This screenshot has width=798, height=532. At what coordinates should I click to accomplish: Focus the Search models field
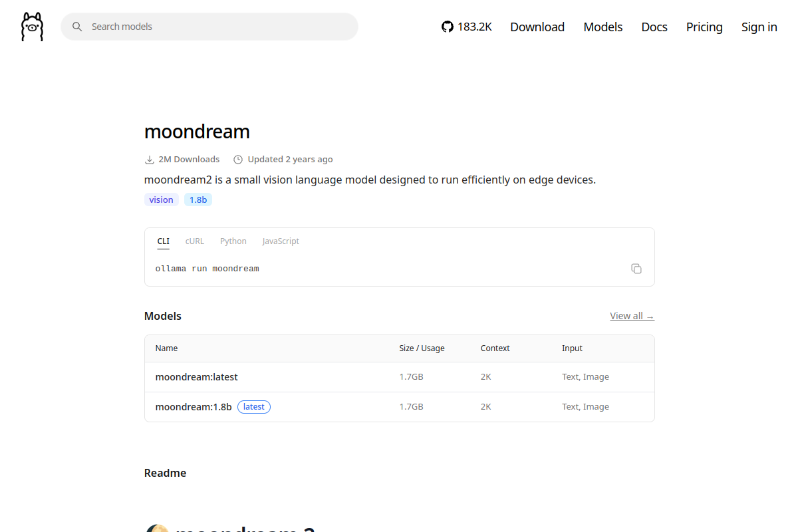[x=209, y=27]
